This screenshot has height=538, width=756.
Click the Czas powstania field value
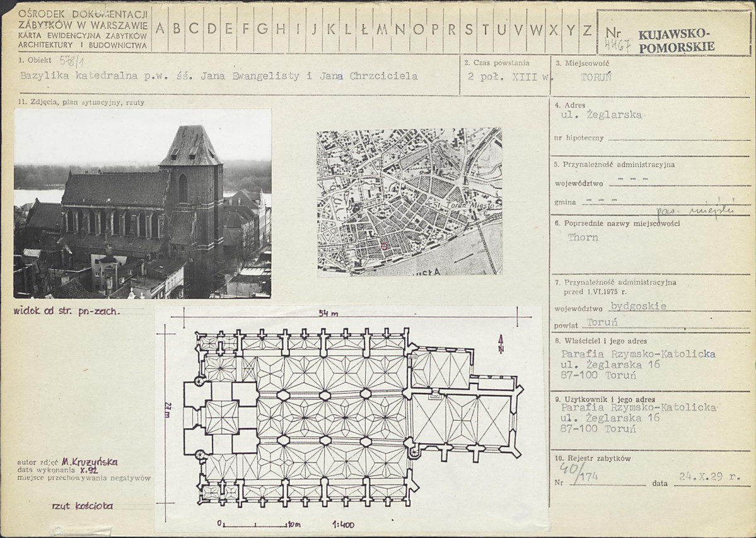(501, 77)
